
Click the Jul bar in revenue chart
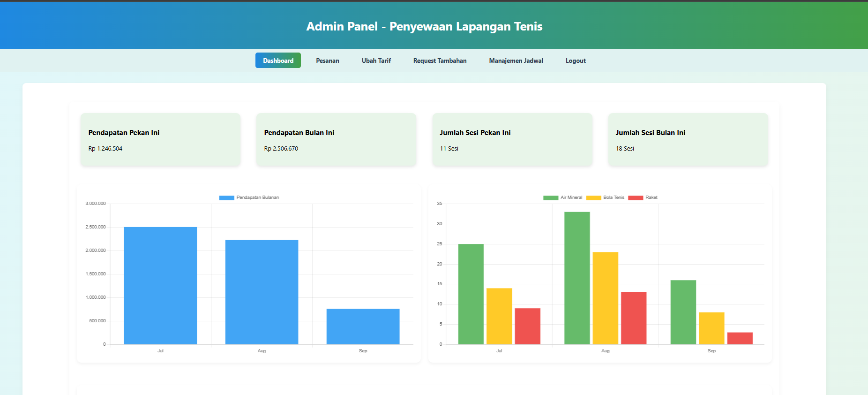tap(160, 285)
